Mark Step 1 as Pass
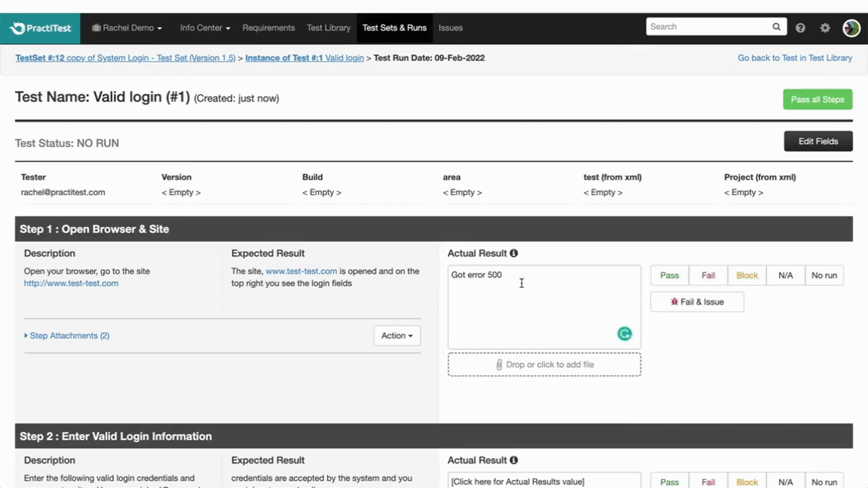Viewport: 868px width, 488px height. tap(669, 275)
